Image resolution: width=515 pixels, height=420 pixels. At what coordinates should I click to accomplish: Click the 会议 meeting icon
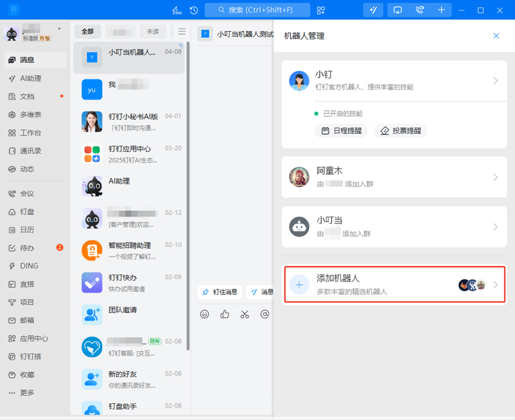pos(12,194)
